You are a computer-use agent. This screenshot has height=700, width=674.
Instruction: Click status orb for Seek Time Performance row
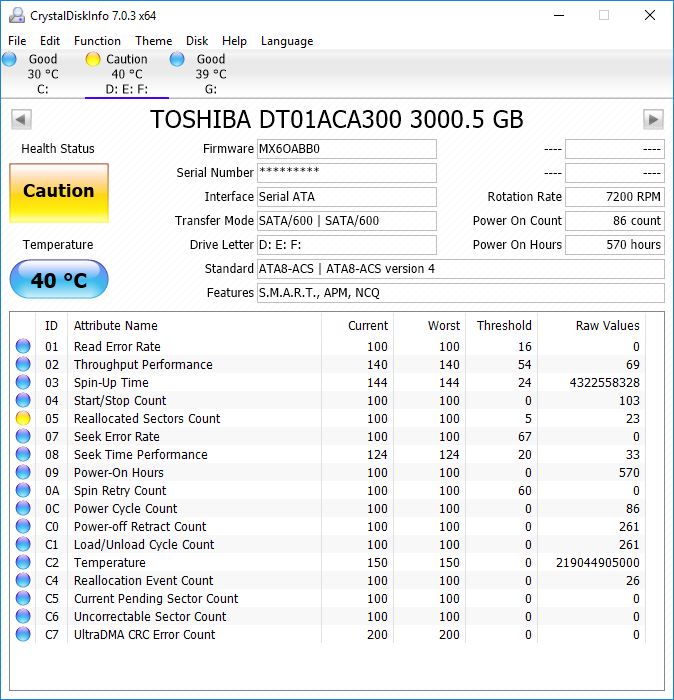coord(23,454)
